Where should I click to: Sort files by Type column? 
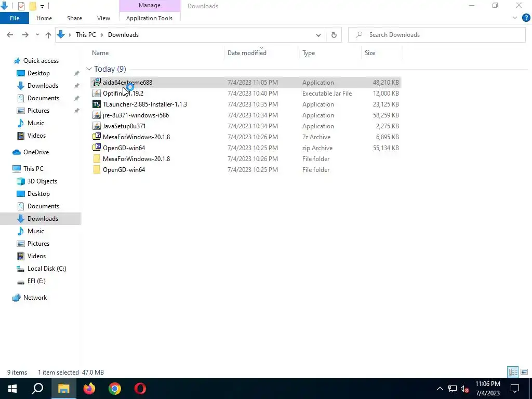tap(309, 53)
